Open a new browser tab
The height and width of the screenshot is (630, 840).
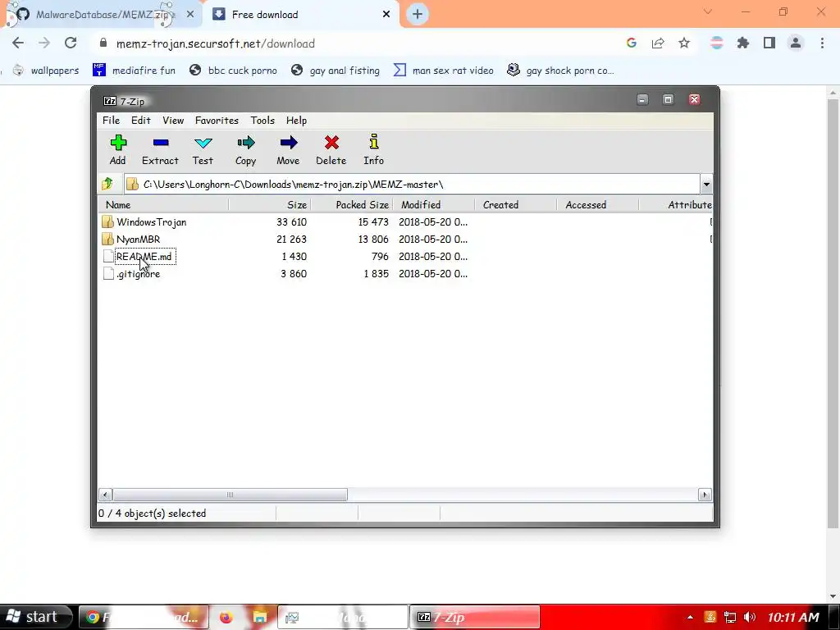click(x=418, y=15)
